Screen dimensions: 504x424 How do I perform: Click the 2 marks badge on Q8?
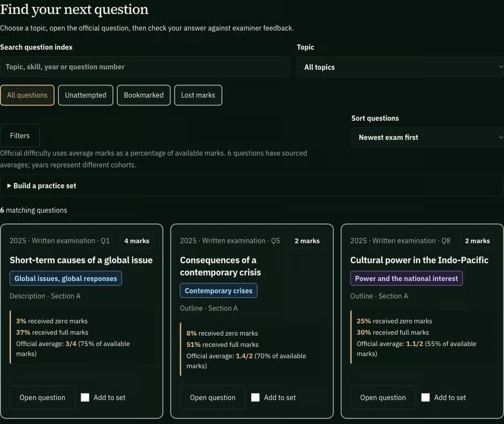pos(477,241)
